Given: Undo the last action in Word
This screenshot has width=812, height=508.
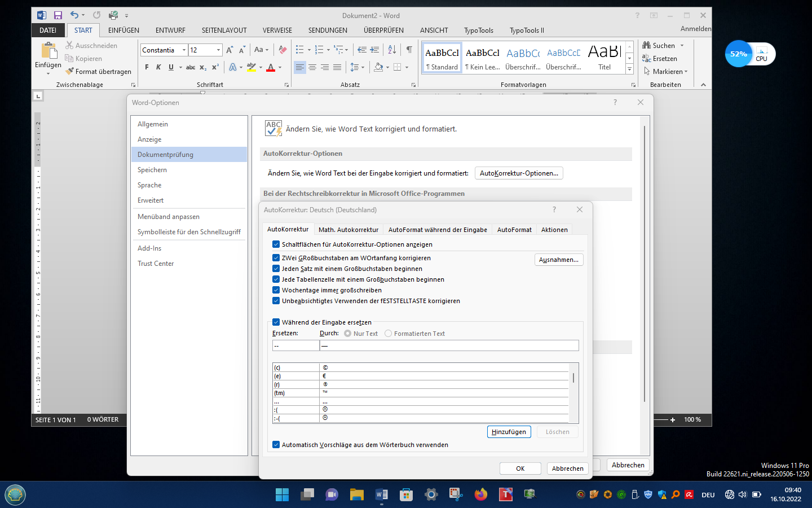Looking at the screenshot, I should (74, 15).
